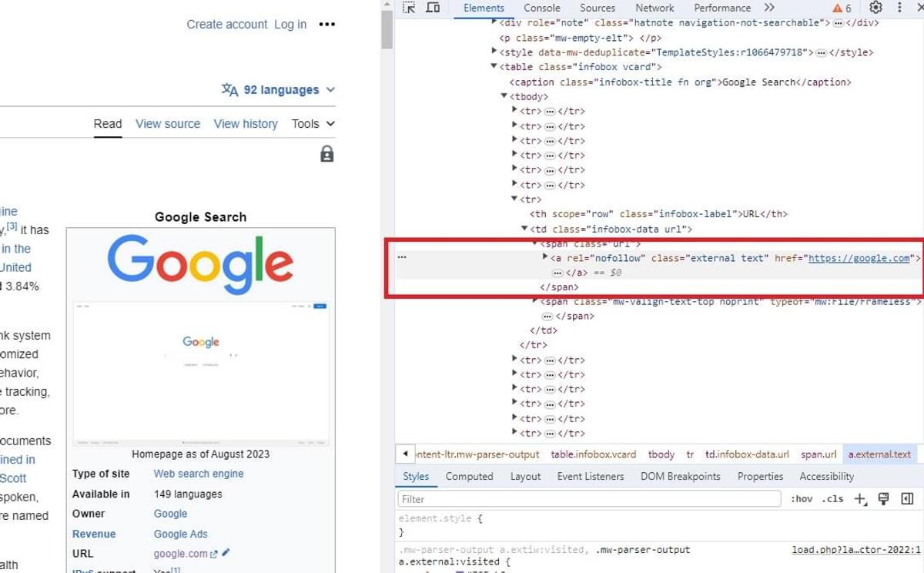Open the Web search engine link

[199, 474]
